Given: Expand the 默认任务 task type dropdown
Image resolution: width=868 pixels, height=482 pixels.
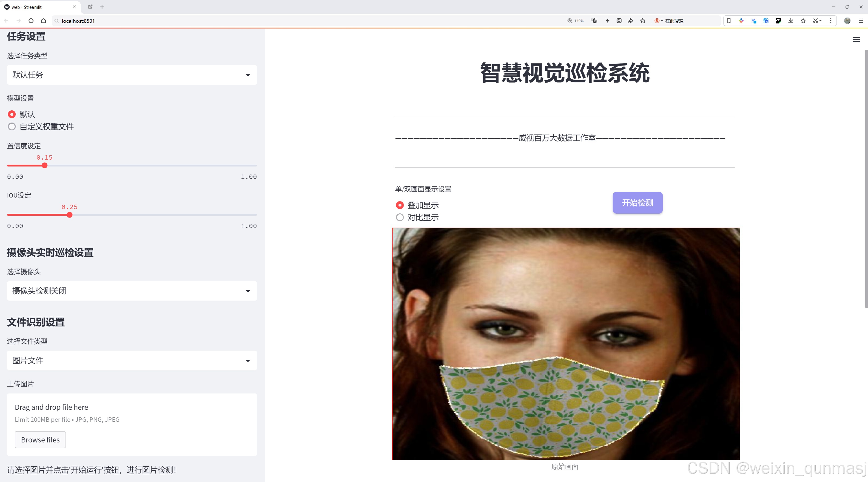Looking at the screenshot, I should tap(132, 75).
